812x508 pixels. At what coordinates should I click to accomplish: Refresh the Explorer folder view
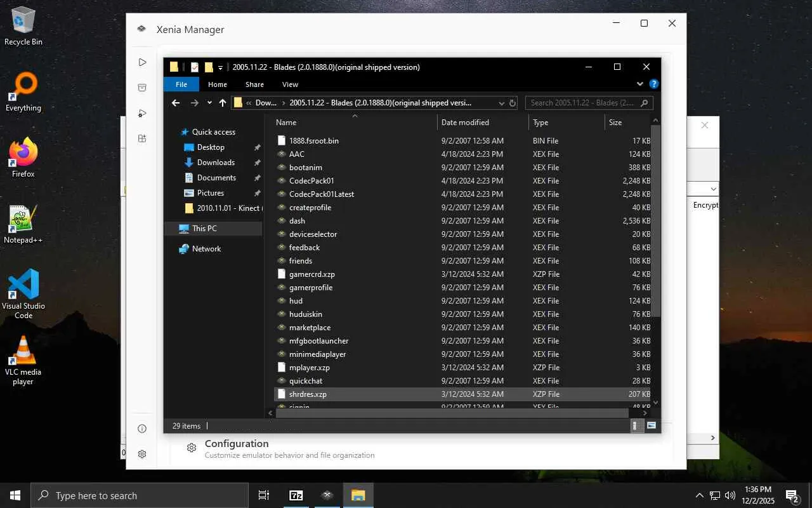coord(513,103)
